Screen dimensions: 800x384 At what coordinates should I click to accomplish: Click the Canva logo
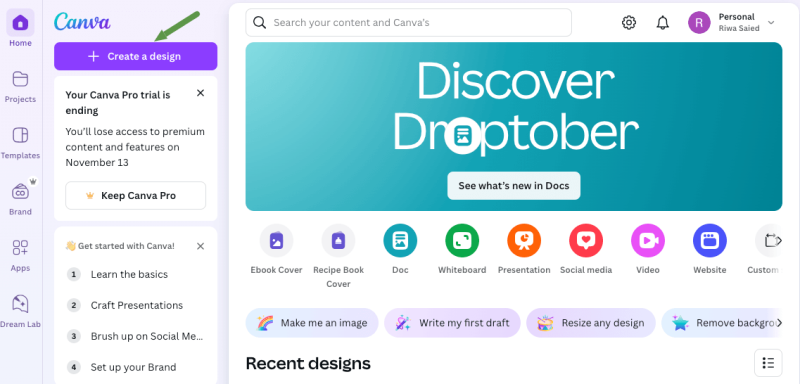tap(82, 22)
